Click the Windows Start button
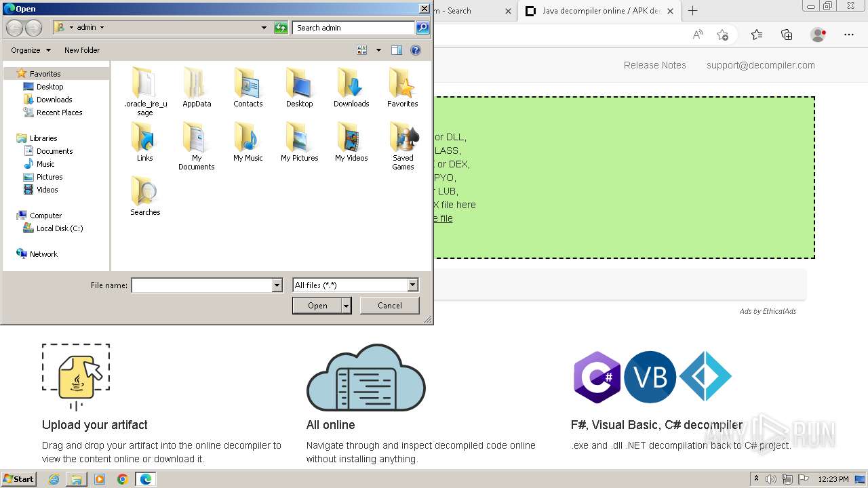Viewport: 868px width, 488px height. tap(19, 479)
